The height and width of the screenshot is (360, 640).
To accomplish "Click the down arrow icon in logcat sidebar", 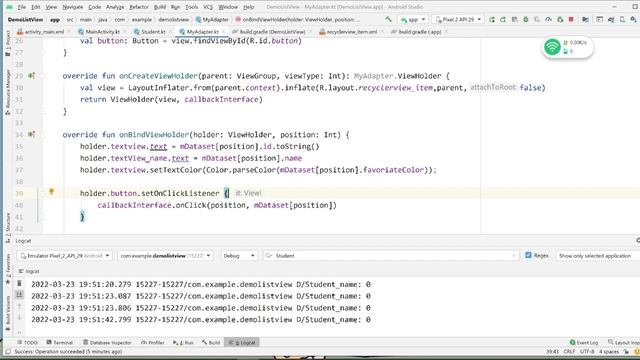I will tap(19, 317).
